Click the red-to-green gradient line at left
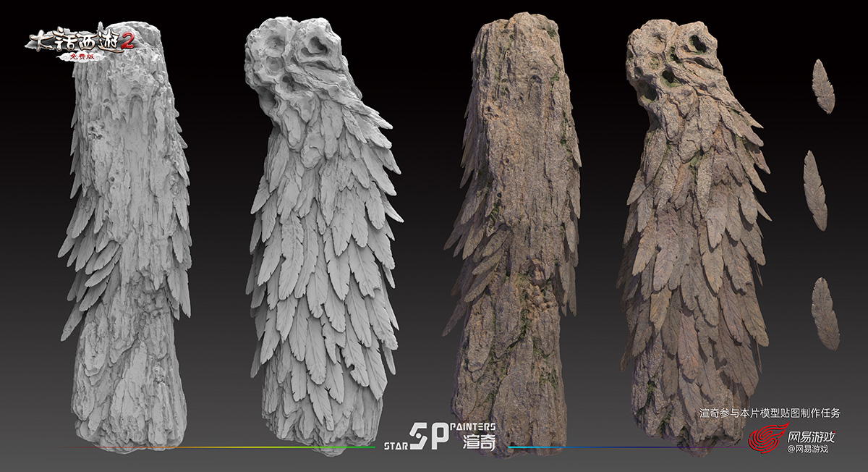 tap(217, 447)
